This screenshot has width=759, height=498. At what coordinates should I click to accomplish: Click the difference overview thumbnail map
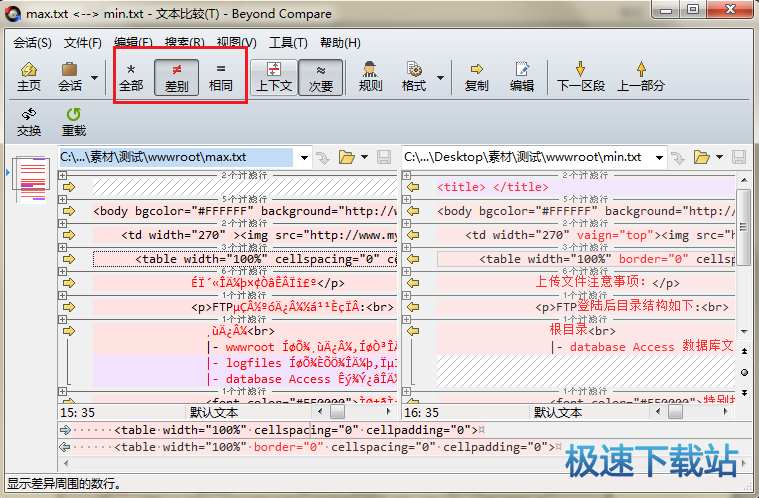32,179
